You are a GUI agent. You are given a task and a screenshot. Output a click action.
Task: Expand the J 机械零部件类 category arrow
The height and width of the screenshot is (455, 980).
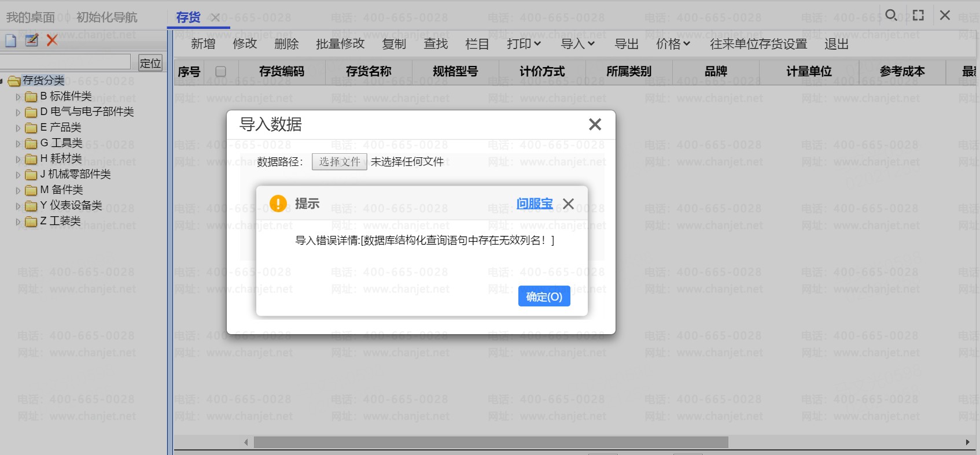[18, 175]
